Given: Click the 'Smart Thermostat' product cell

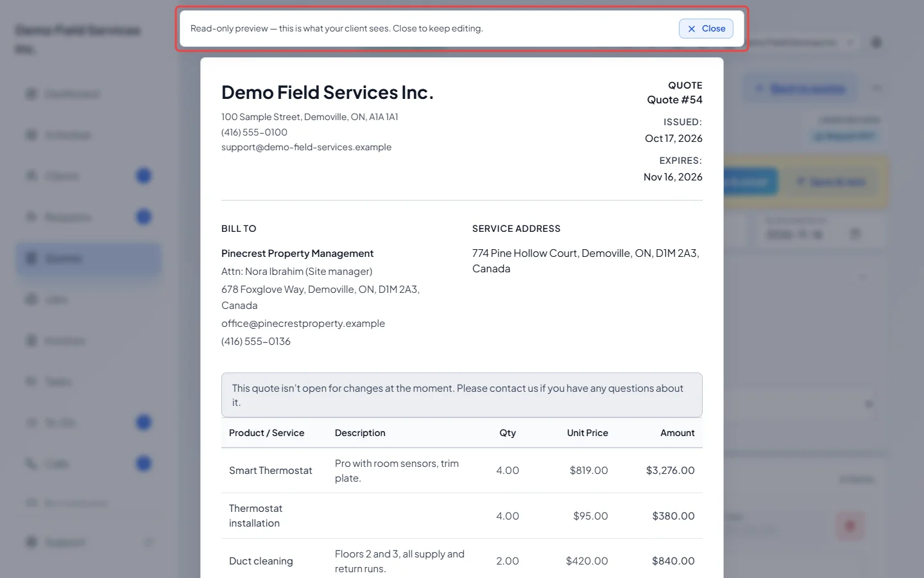Looking at the screenshot, I should click(x=271, y=471).
